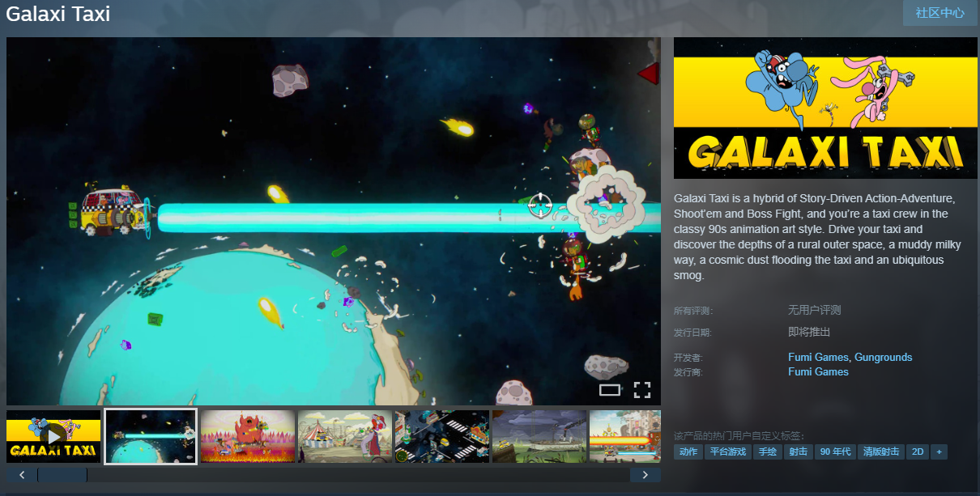Choose the 90 年代 tag
The image size is (980, 496).
835,451
